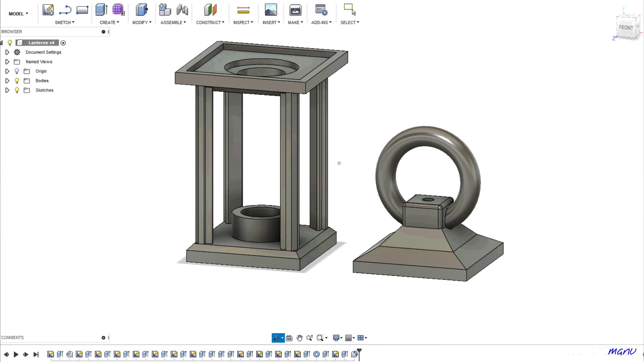This screenshot has height=362, width=644.
Task: Open the MODIFY menu
Action: tap(142, 22)
